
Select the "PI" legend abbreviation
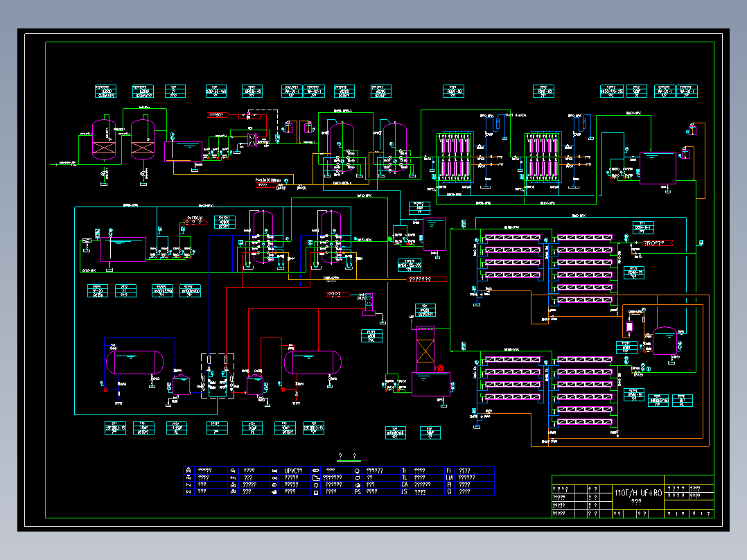coord(449,484)
